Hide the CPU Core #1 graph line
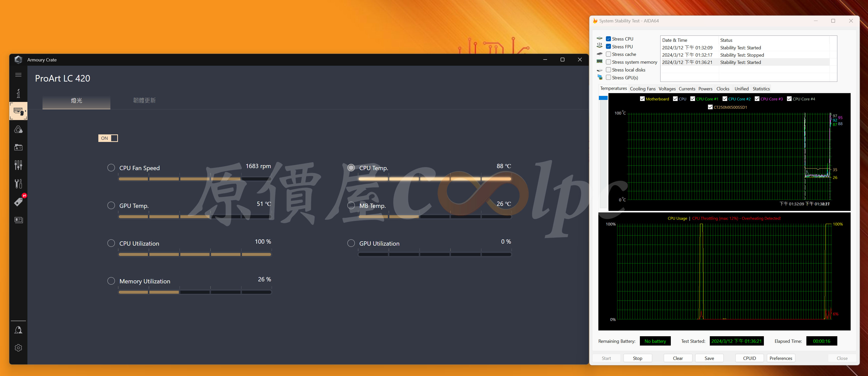Screen dimensions: 868x376 click(692, 99)
